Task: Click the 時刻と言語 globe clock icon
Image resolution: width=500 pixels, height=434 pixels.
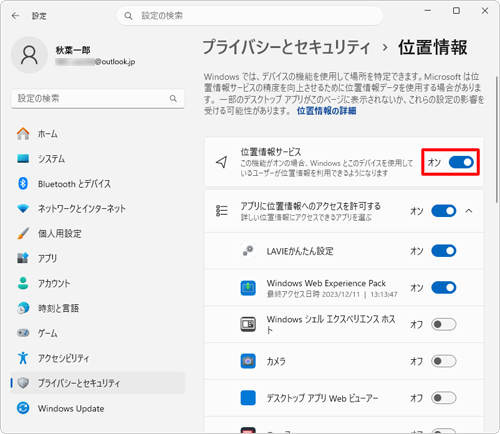Action: coord(23,308)
